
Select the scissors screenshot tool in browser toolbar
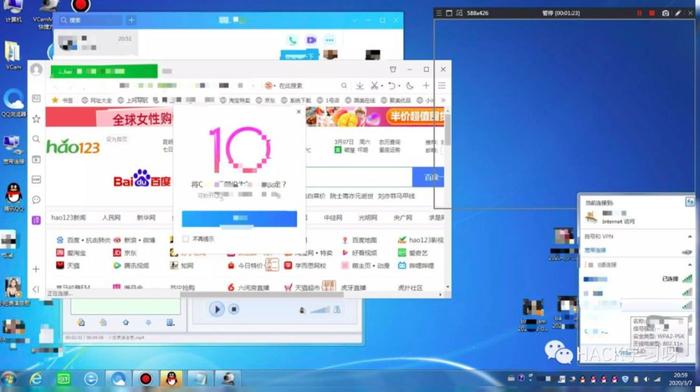tap(375, 85)
